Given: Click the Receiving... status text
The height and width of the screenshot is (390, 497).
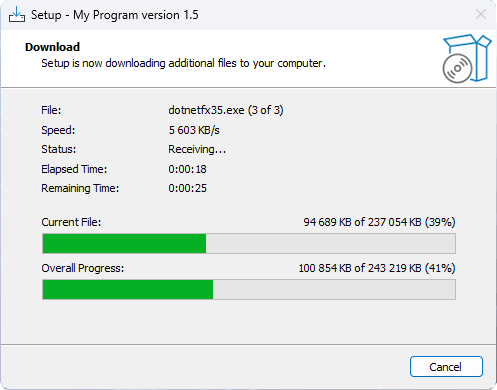Looking at the screenshot, I should (x=197, y=149).
